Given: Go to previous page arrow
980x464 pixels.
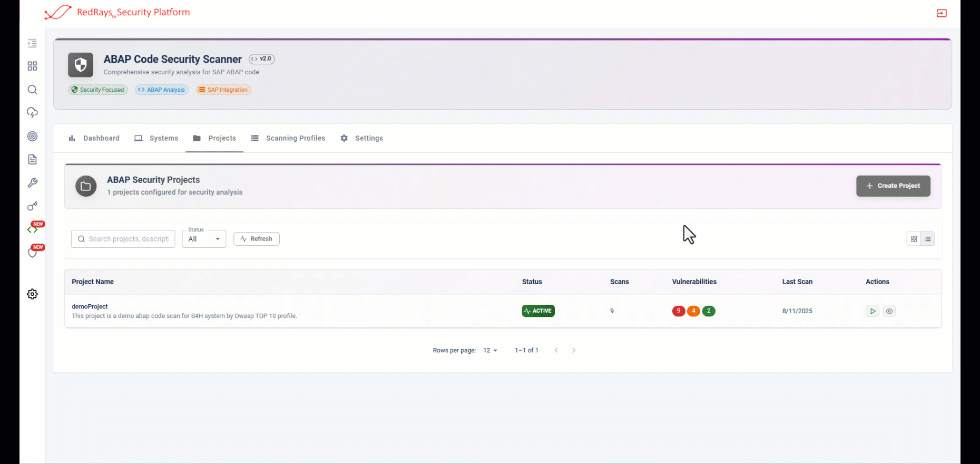Looking at the screenshot, I should (x=556, y=350).
